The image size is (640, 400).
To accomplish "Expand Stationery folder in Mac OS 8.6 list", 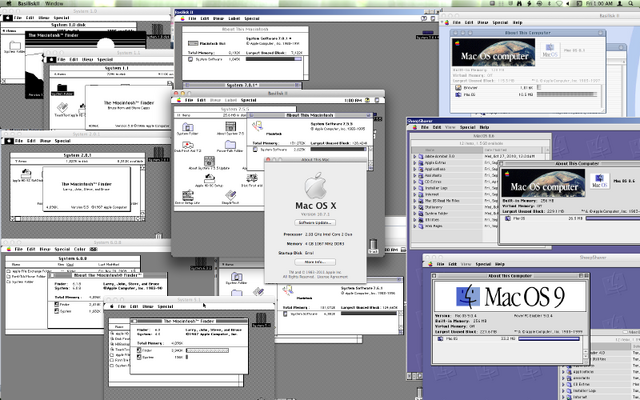I will (x=415, y=207).
